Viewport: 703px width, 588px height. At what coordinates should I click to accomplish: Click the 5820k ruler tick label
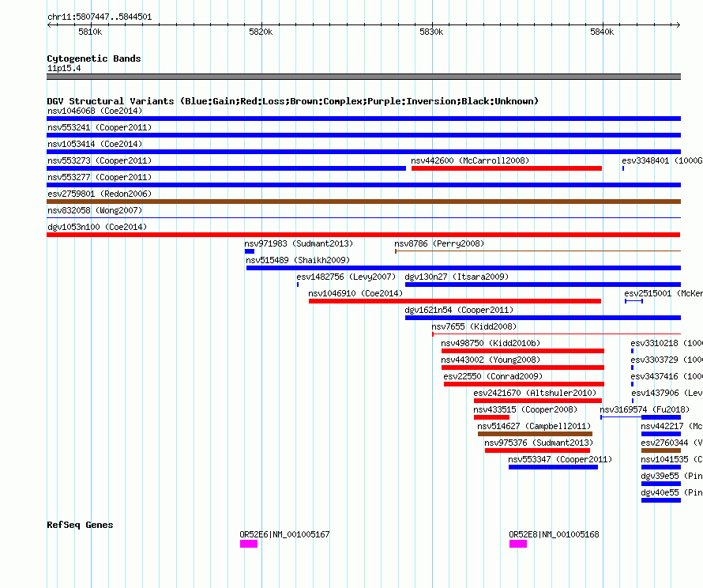261,32
